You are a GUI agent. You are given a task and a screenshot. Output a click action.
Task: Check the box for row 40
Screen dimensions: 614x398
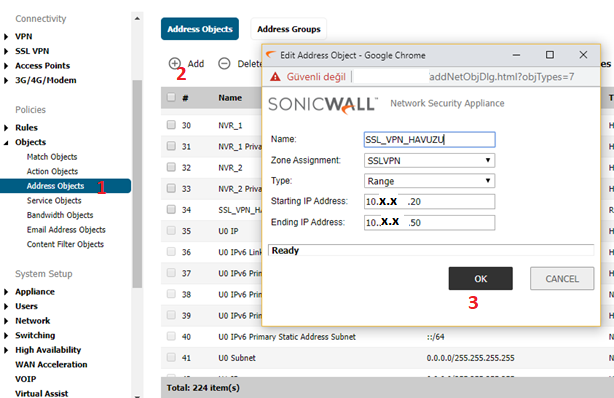(171, 336)
